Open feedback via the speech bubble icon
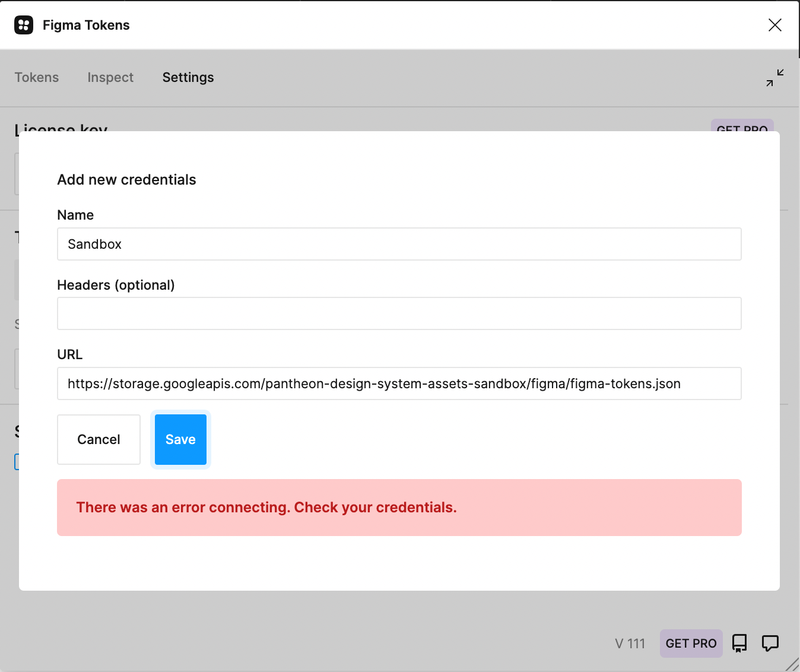The height and width of the screenshot is (672, 800). coord(770,643)
